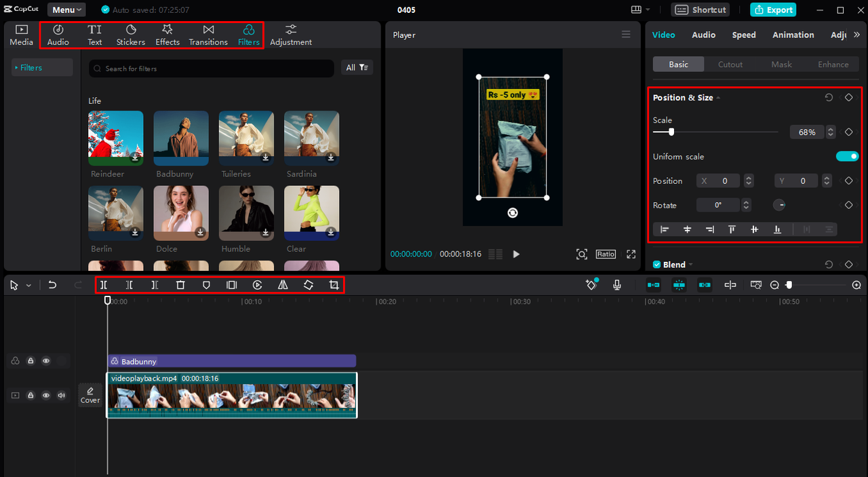868x477 pixels.
Task: Lock the videoplayback.mp4 video track
Action: click(x=31, y=395)
